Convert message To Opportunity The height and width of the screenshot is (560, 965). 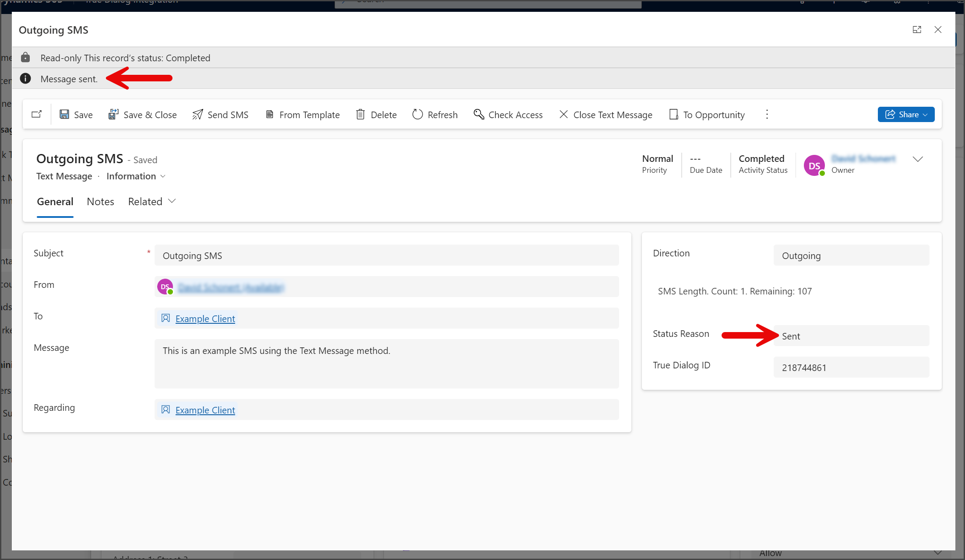707,115
